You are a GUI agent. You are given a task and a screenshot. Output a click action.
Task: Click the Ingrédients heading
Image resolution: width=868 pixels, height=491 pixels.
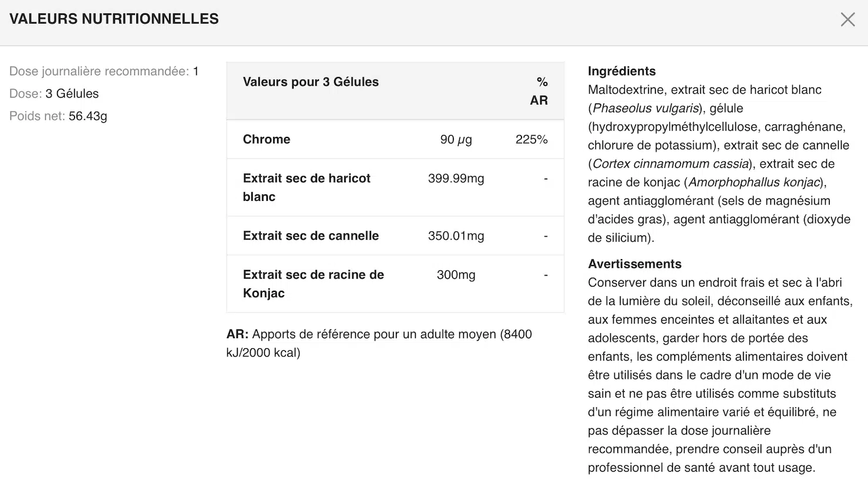[x=621, y=71]
